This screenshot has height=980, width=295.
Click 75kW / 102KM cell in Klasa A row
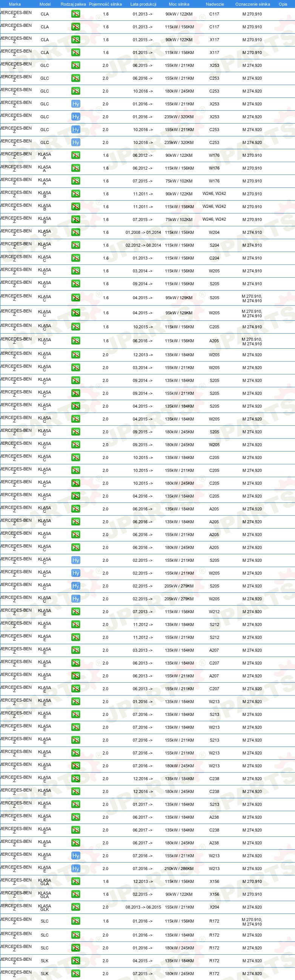click(x=179, y=181)
